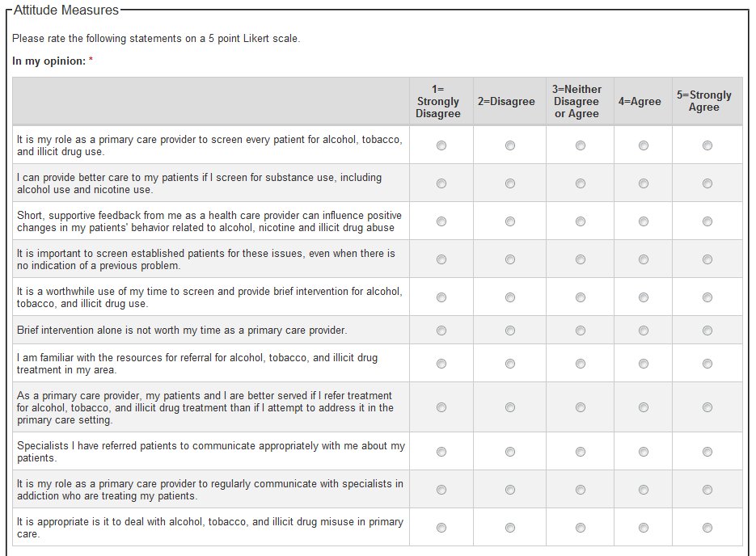Image resolution: width=756 pixels, height=556 pixels.
Task: Select Strongly Agree for screening established patients statement
Action: pyautogui.click(x=707, y=259)
